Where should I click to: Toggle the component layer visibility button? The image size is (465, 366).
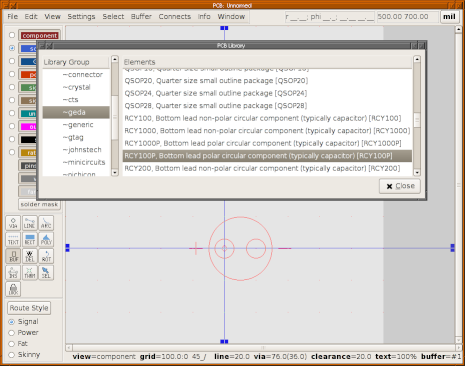[x=40, y=35]
